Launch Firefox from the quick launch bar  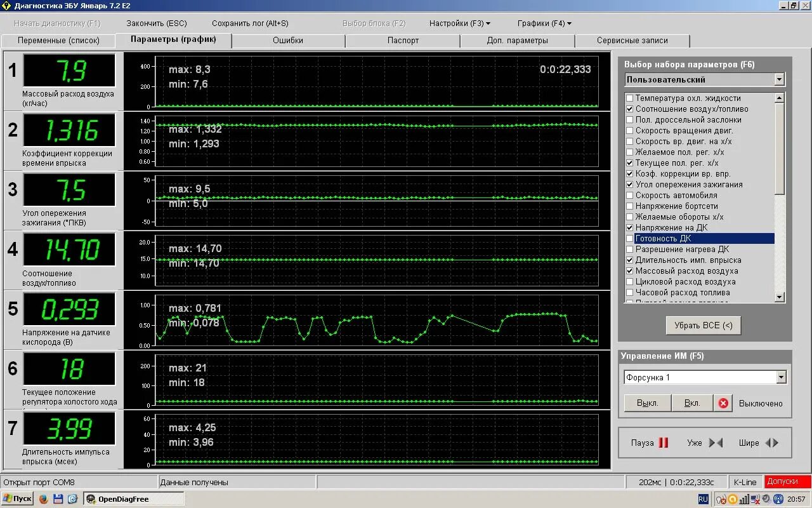pos(44,499)
